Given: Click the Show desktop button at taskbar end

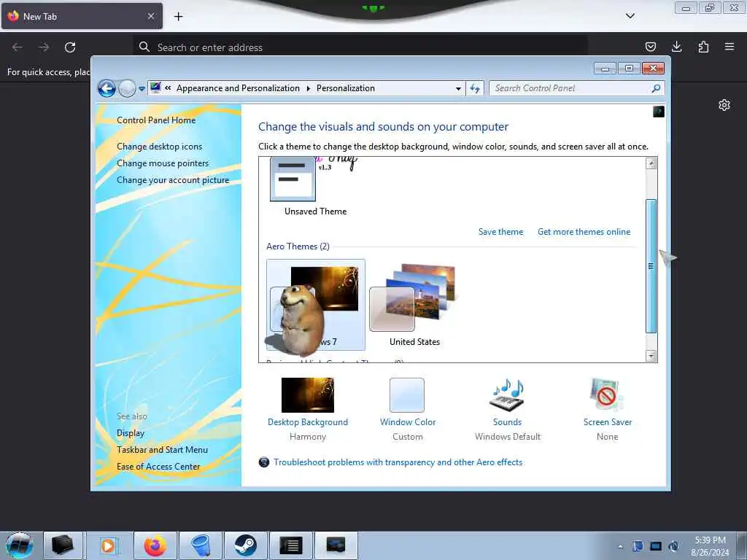Looking at the screenshot, I should [x=742, y=545].
